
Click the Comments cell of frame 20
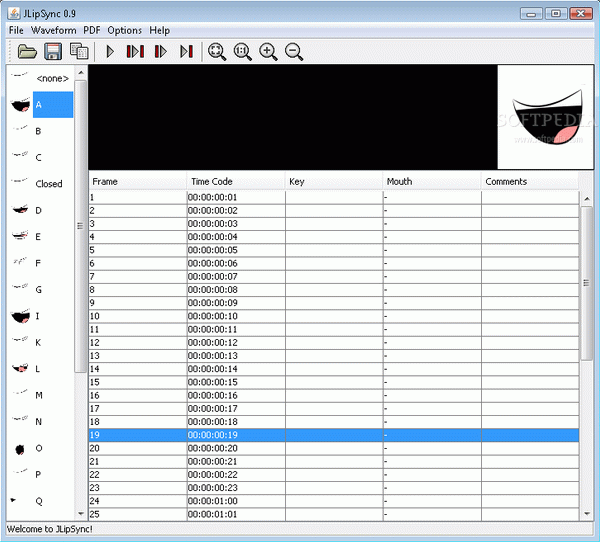pyautogui.click(x=530, y=448)
